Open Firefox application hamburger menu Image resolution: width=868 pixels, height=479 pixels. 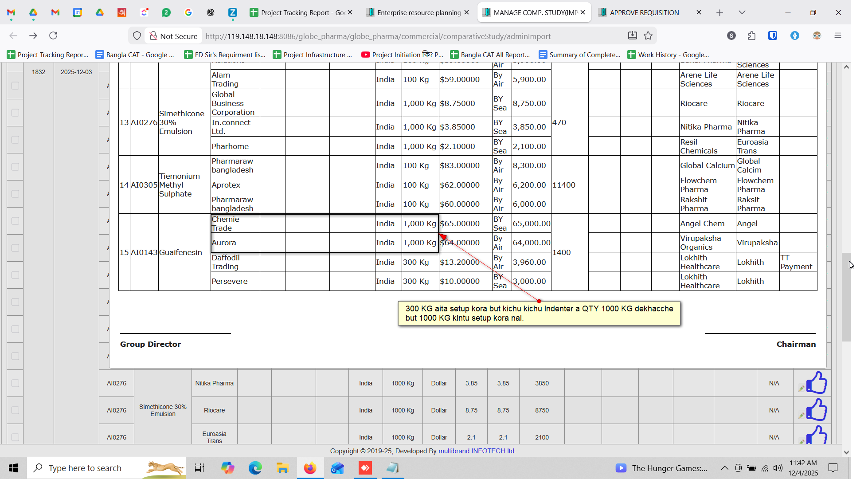pyautogui.click(x=837, y=35)
